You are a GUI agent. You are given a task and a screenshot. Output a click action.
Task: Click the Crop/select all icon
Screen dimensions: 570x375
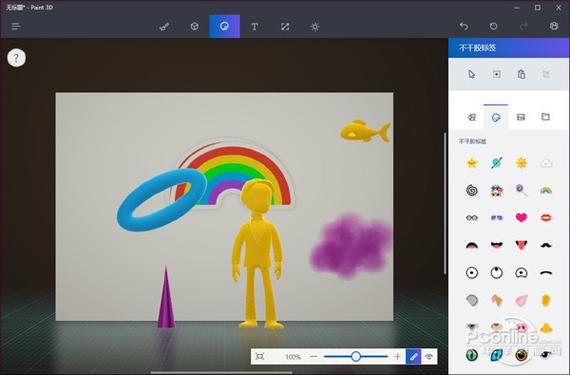click(497, 74)
